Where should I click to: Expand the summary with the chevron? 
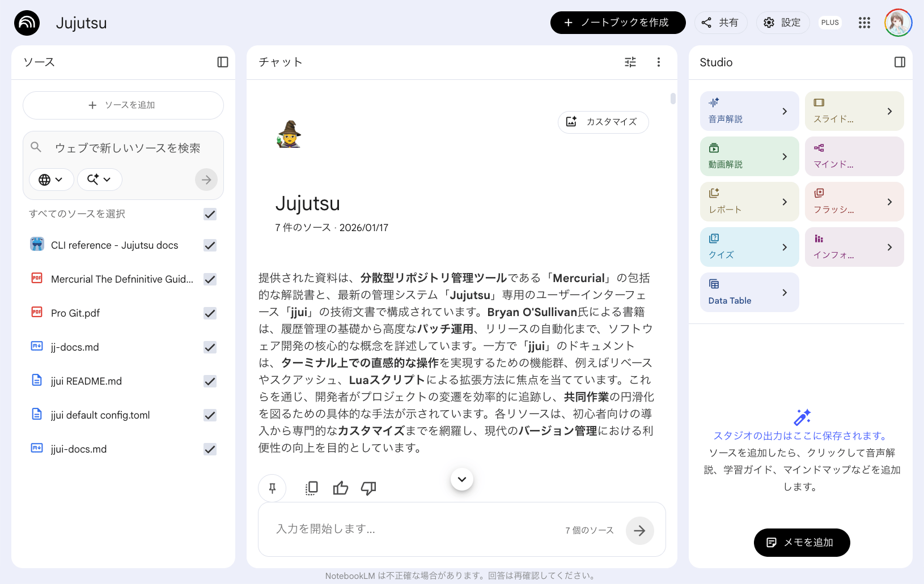click(x=461, y=479)
